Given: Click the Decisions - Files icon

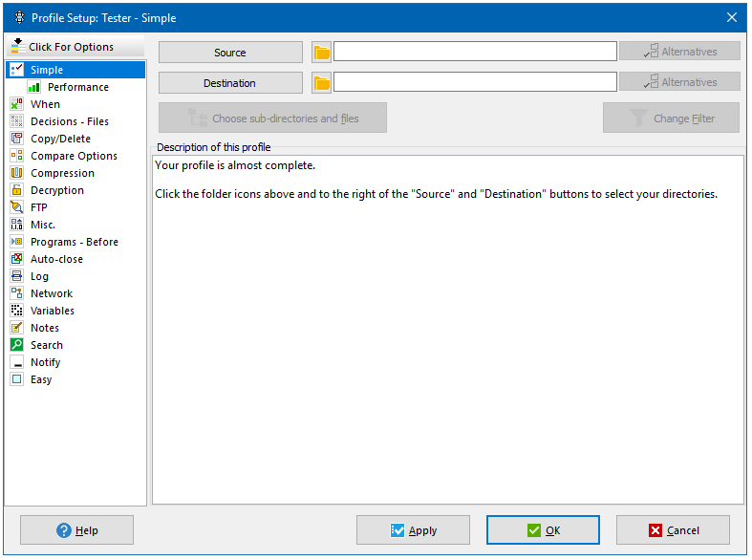Looking at the screenshot, I should point(17,121).
